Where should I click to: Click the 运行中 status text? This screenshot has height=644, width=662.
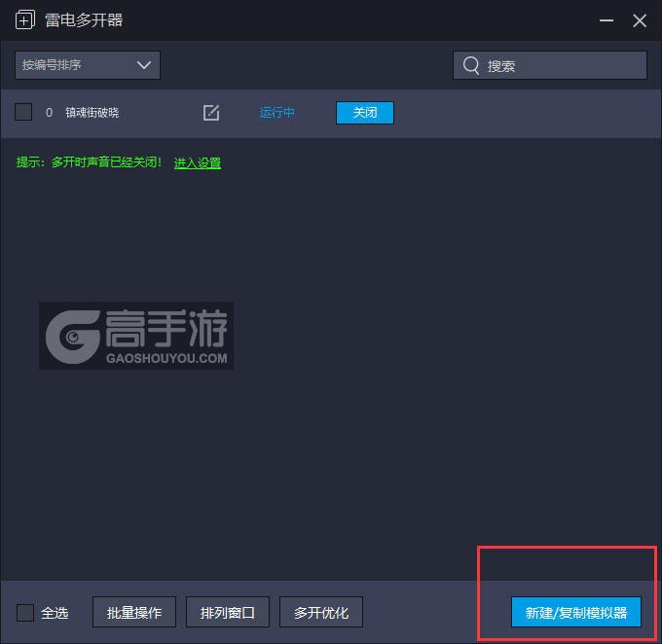(x=276, y=113)
